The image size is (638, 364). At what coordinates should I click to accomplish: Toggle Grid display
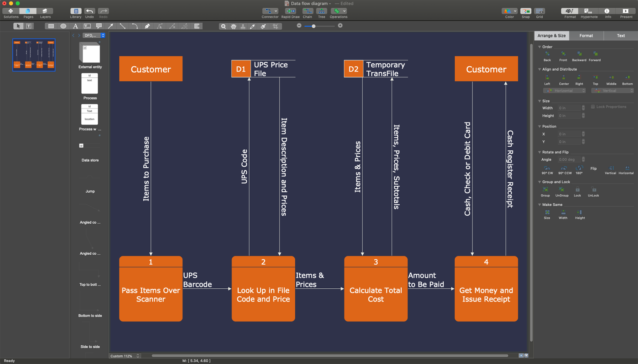(539, 13)
